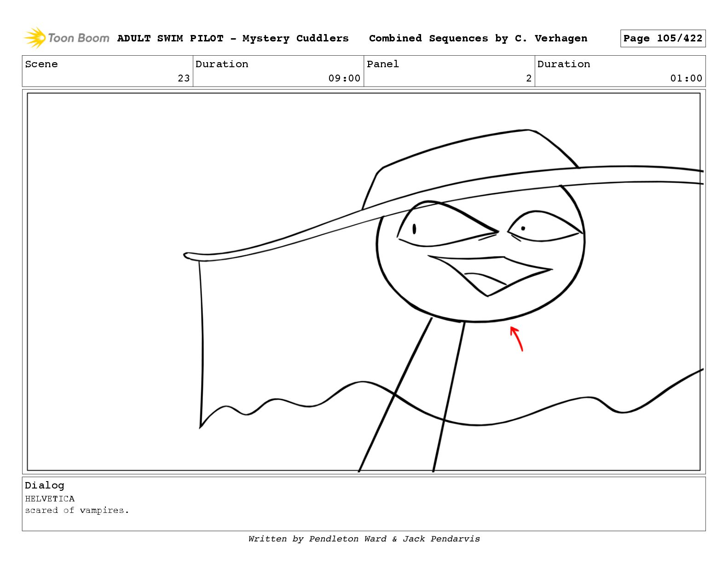Viewport: 728px width, 564px height.
Task: Click the 'Page 105/422' box
Action: [663, 38]
